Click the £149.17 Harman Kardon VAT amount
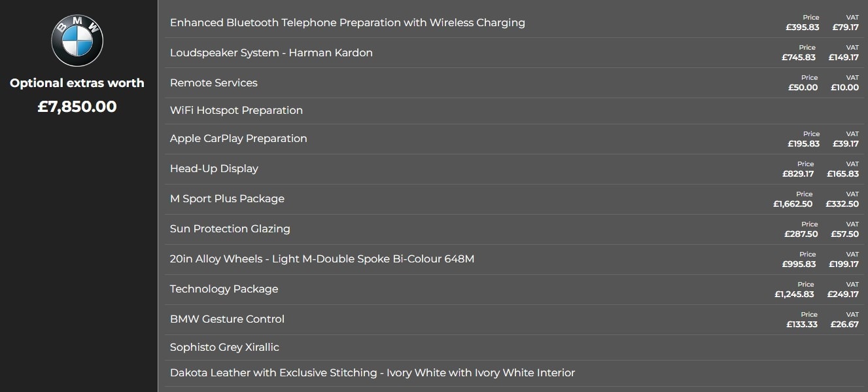The width and height of the screenshot is (868, 392). [x=843, y=58]
